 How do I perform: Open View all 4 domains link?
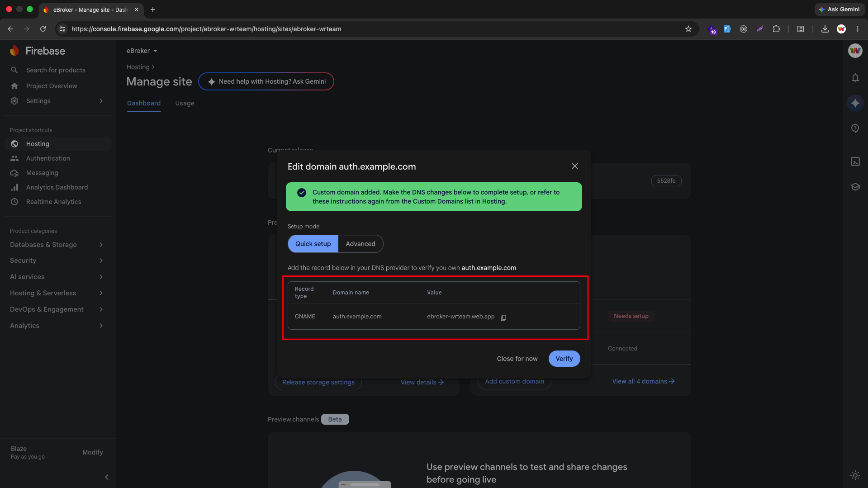click(643, 381)
